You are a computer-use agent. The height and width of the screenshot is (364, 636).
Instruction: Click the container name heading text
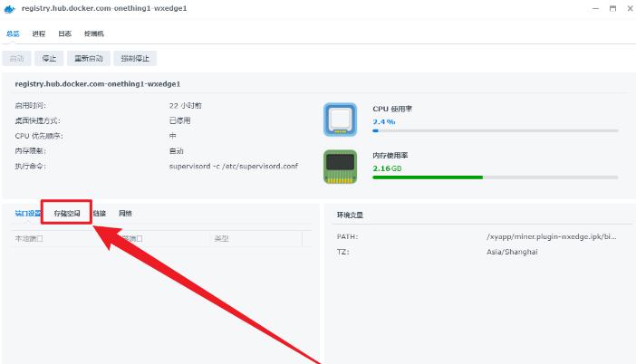coord(97,84)
